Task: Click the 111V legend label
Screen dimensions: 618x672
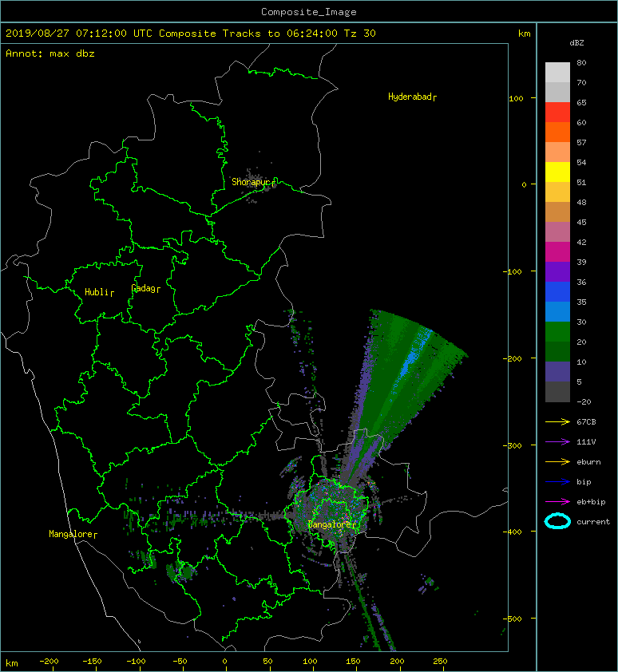Action: coord(586,442)
